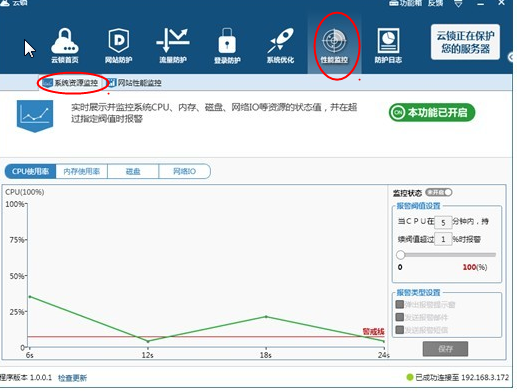
Task: Click the 18s data point on CPU chart
Action: (266, 317)
